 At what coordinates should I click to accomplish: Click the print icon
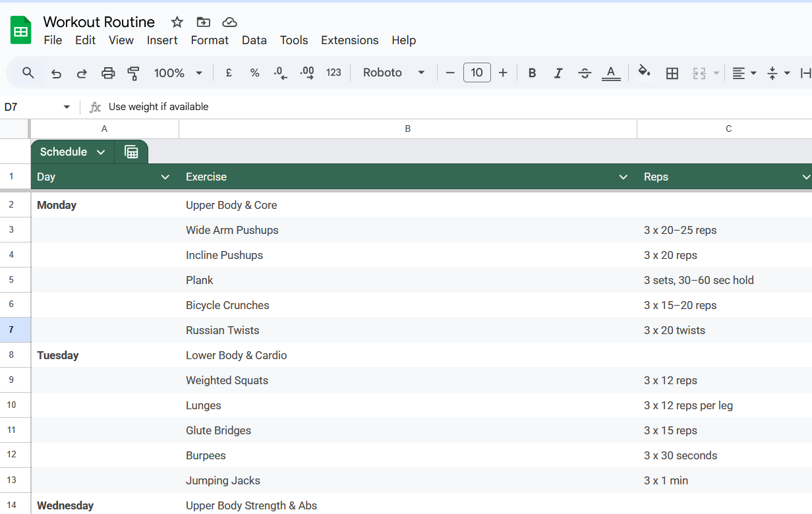pyautogui.click(x=108, y=73)
